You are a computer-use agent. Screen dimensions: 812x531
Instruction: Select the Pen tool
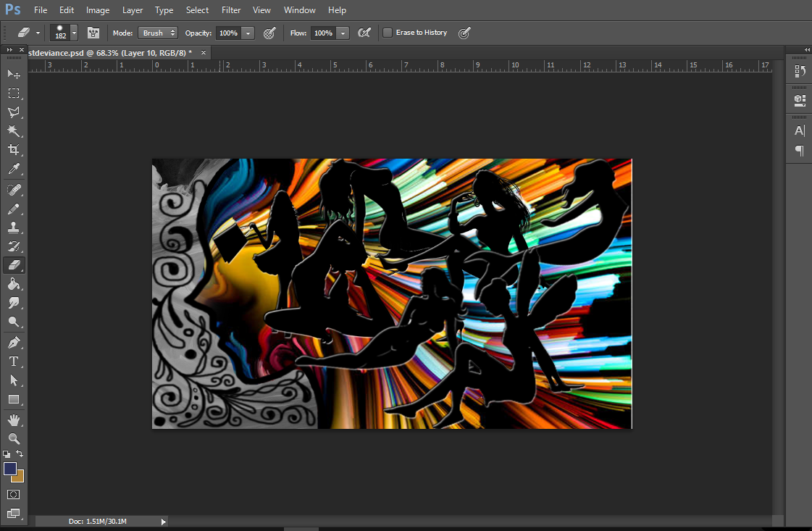coord(14,343)
